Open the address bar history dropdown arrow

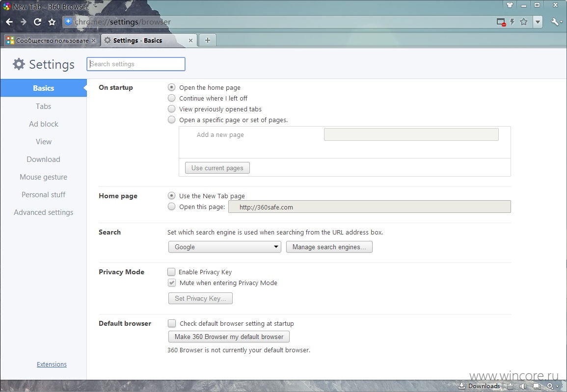coord(538,22)
